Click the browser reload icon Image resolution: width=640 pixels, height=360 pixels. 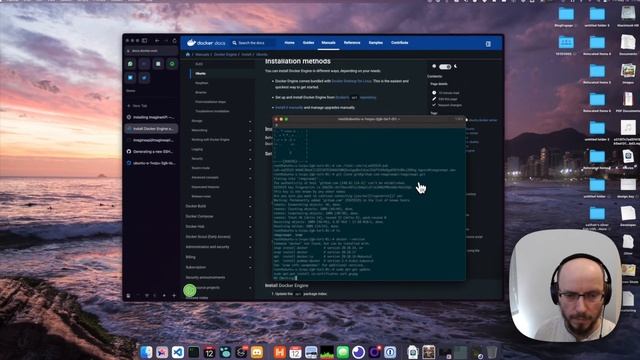pyautogui.click(x=175, y=41)
